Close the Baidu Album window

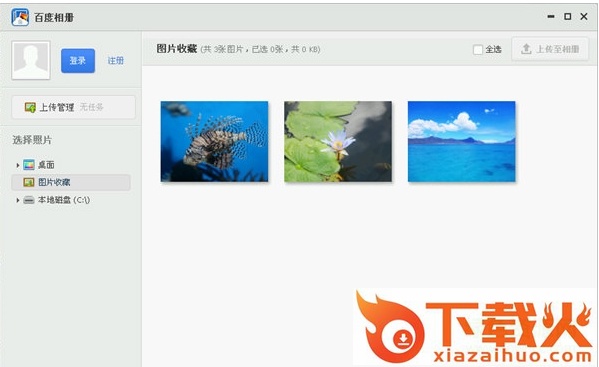point(584,16)
